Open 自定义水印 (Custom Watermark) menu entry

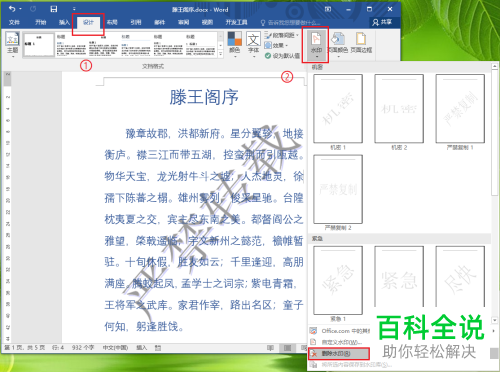[339, 342]
